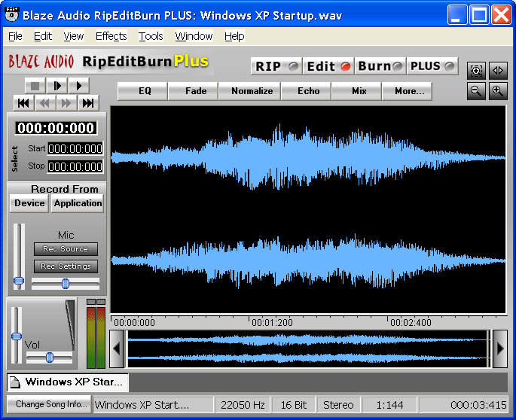Open the Window menu
516x420 pixels.
pos(194,36)
